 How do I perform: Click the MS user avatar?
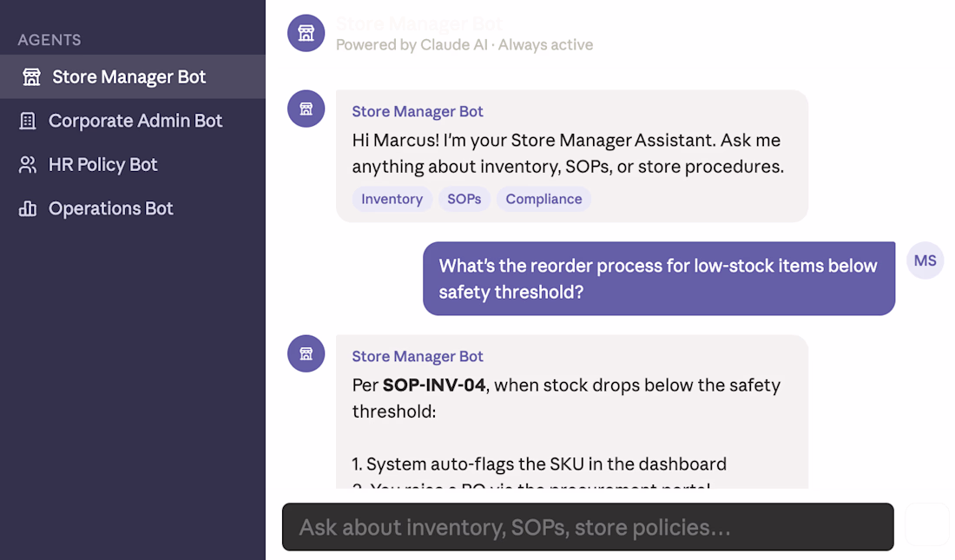[925, 260]
